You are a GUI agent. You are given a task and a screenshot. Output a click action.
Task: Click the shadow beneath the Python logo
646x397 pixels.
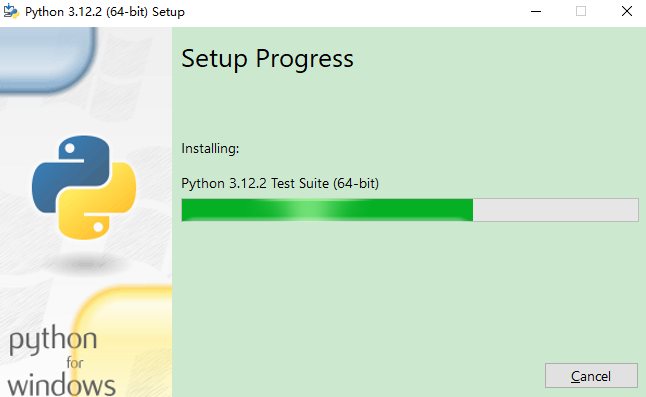click(85, 264)
